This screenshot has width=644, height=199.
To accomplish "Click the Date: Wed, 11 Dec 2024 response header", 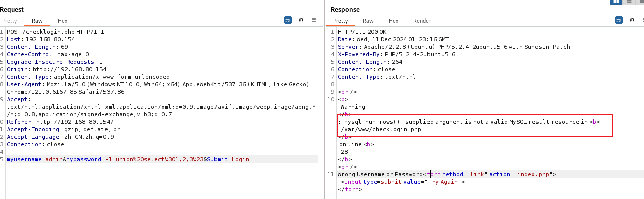I will pos(393,39).
